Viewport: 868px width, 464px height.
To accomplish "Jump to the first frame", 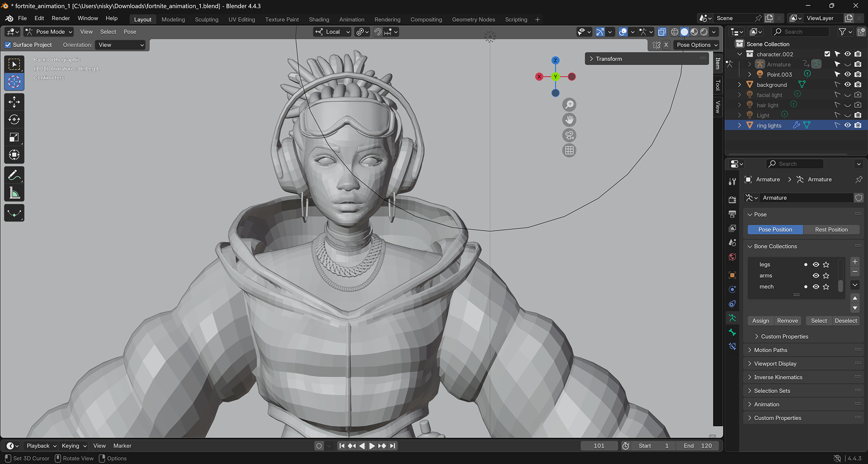I will [x=342, y=446].
